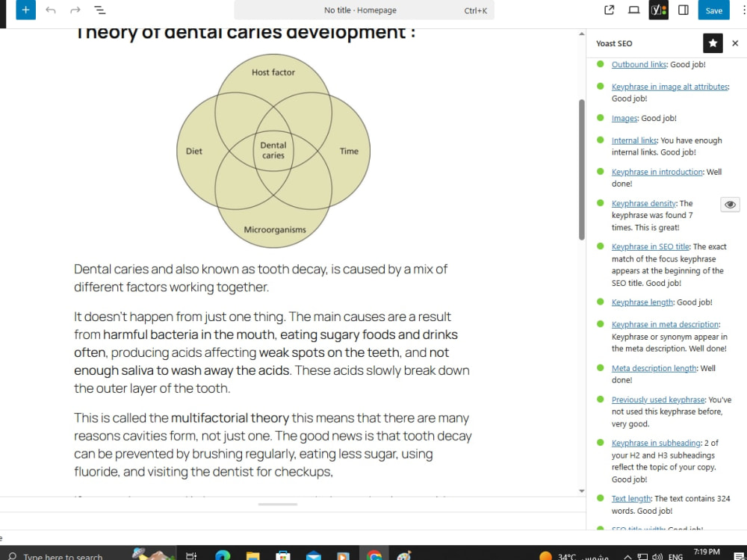Open the volume control in the tray
747x560 pixels.
click(x=657, y=556)
